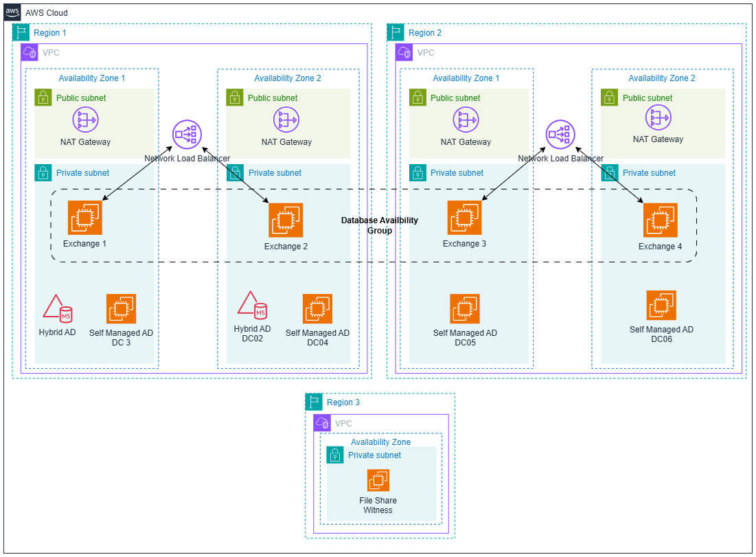The width and height of the screenshot is (756, 557).
Task: Click the Network Load Balancer icon in Region 1
Action: (x=187, y=135)
